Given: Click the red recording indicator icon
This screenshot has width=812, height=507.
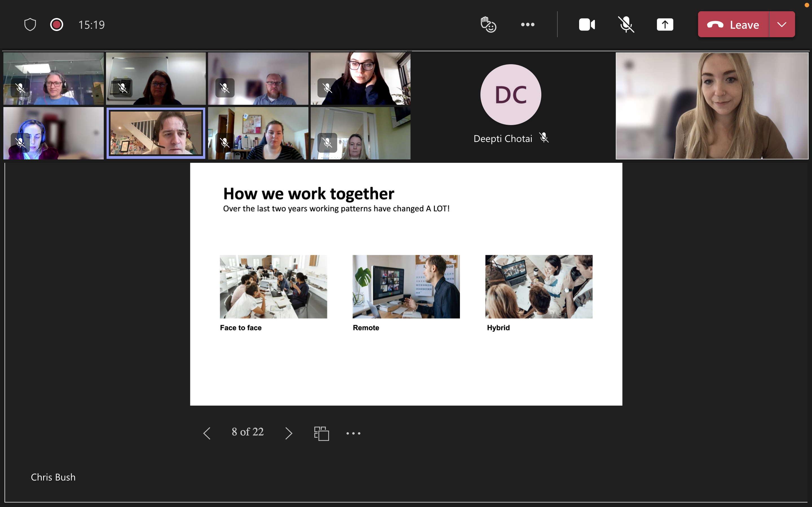Looking at the screenshot, I should pyautogui.click(x=56, y=25).
